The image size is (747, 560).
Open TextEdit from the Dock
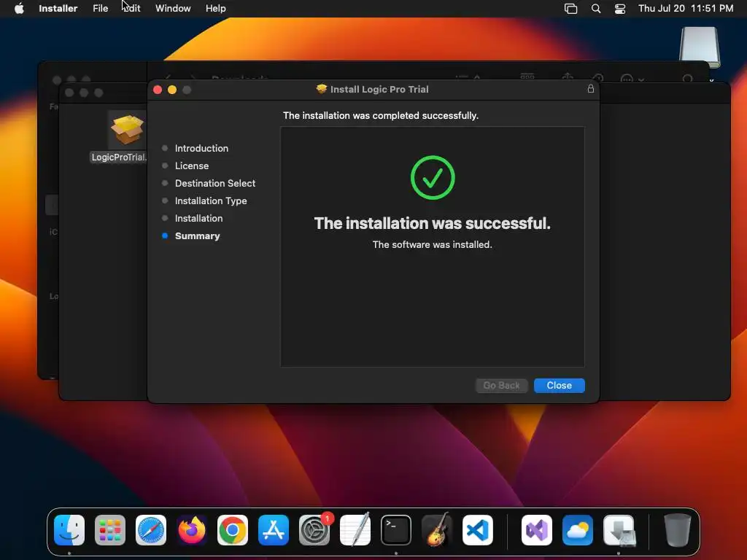(355, 530)
